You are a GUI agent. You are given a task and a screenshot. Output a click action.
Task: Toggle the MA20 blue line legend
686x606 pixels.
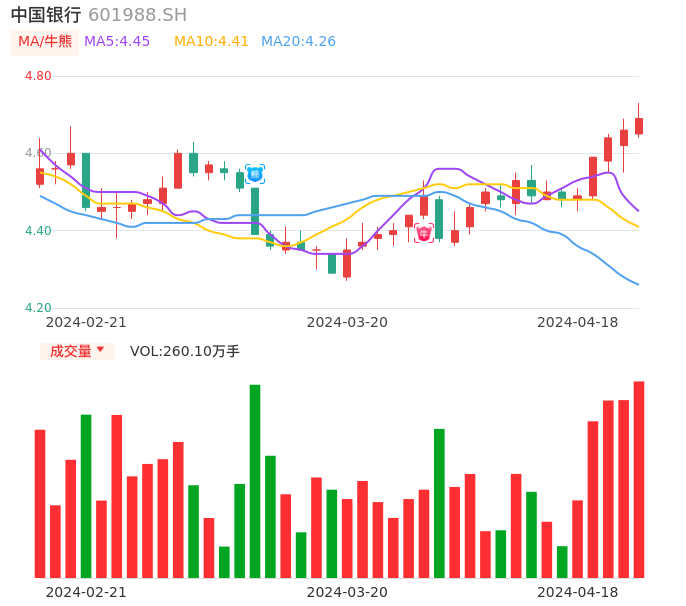[x=298, y=42]
